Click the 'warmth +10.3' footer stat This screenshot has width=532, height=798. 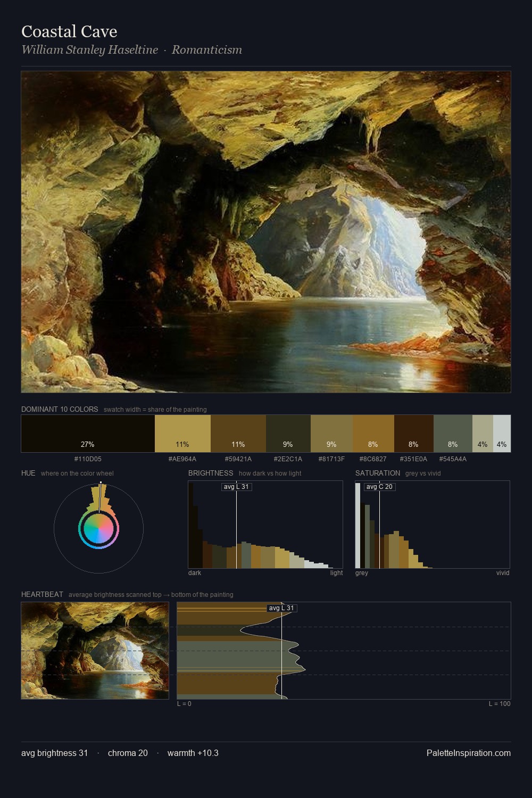[193, 753]
